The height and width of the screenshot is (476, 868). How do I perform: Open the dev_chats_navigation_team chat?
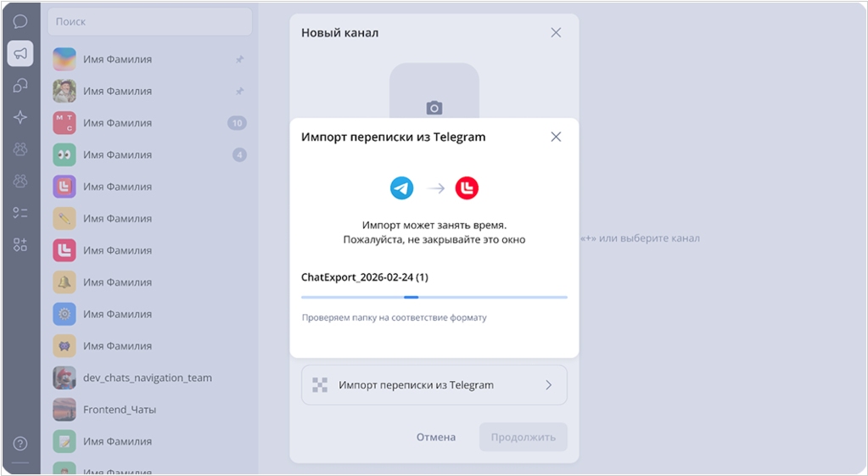[148, 378]
